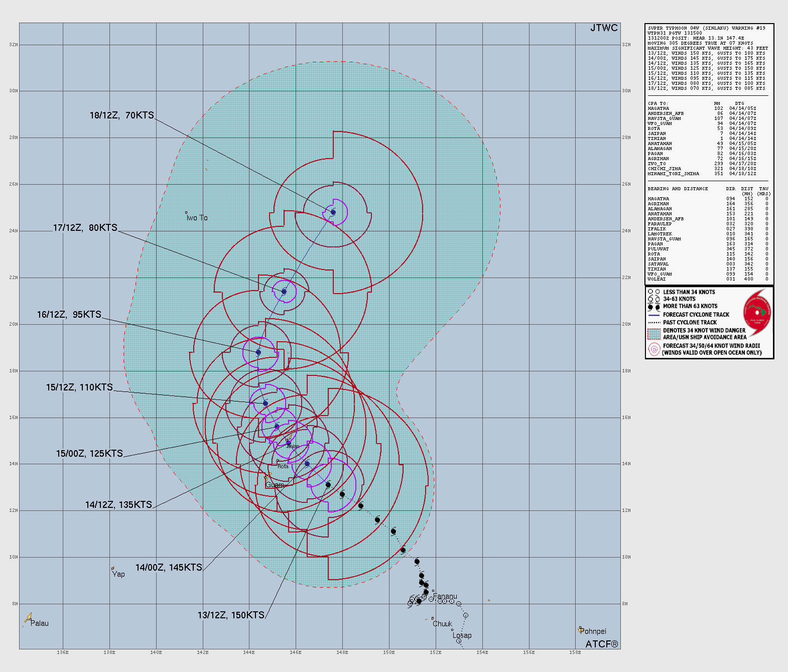Image resolution: width=788 pixels, height=672 pixels.
Task: Click the 14/00Z, 145KTS forecast label
Action: pyautogui.click(x=169, y=568)
